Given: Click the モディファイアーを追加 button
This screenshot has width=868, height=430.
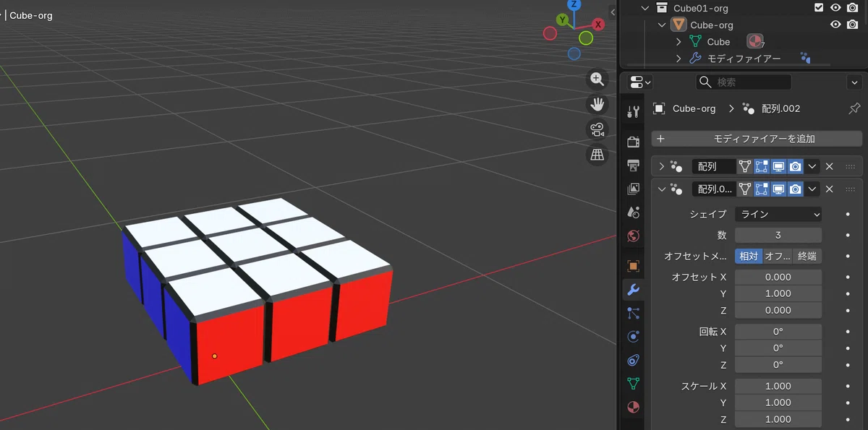Looking at the screenshot, I should 757,139.
